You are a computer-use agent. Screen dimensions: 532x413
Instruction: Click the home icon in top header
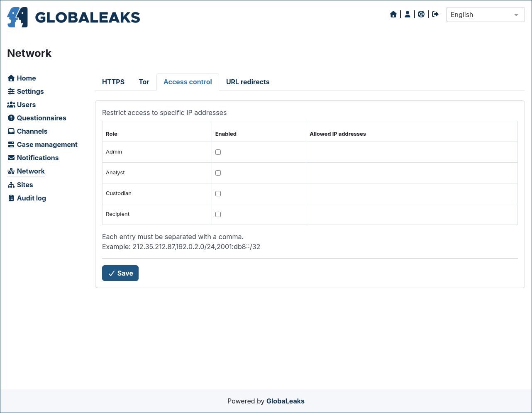pos(393,15)
